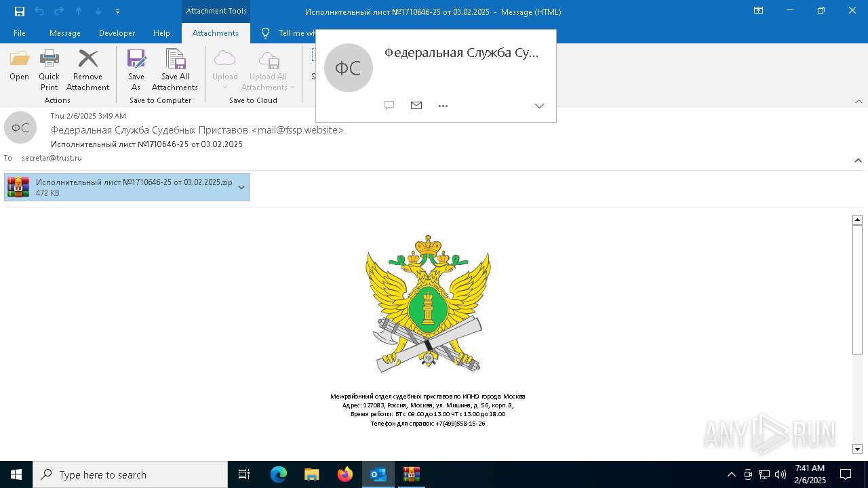868x488 pixels.
Task: Open the Windows Start menu
Action: click(16, 474)
